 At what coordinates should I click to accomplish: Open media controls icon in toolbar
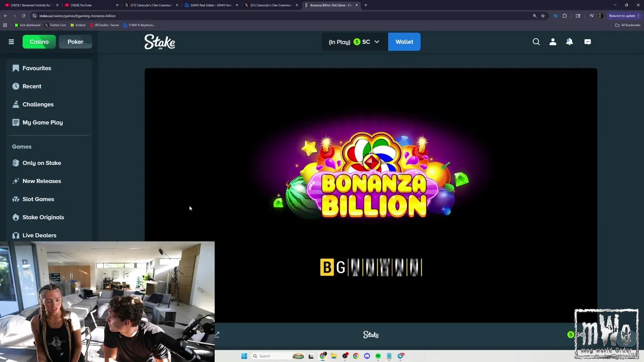pos(591,16)
